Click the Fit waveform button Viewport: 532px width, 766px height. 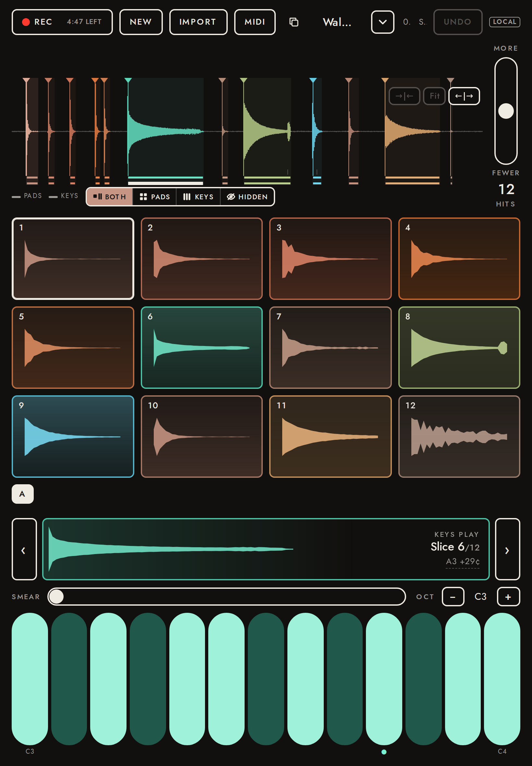434,96
